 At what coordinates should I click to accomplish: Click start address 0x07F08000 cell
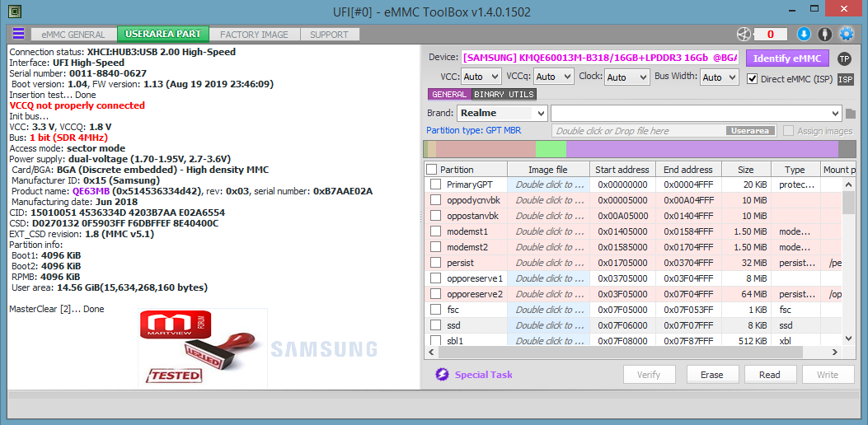coord(623,340)
